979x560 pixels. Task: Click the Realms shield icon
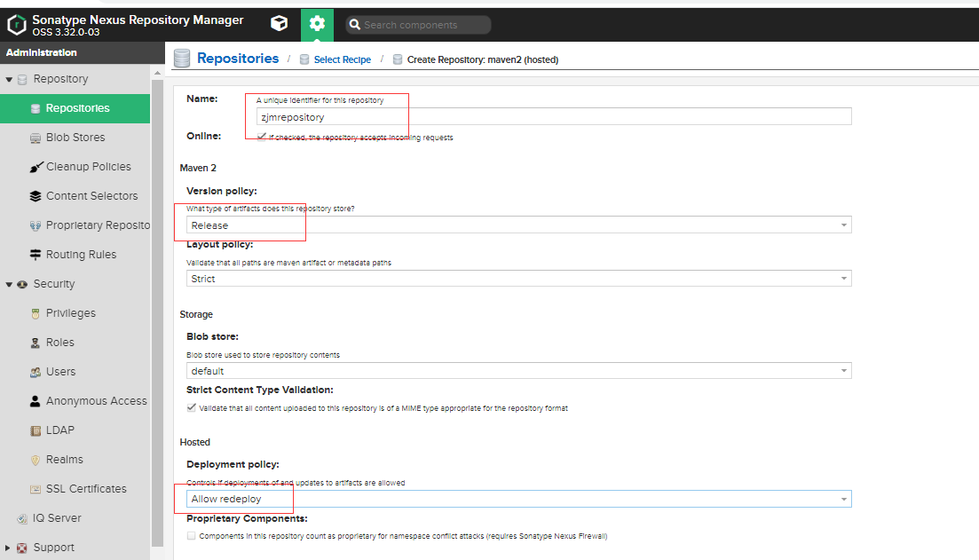click(x=36, y=460)
